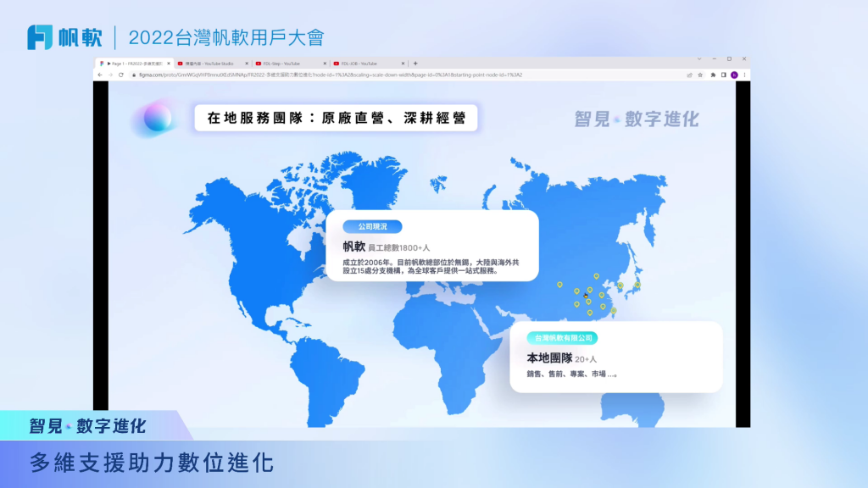The image size is (868, 488).
Task: Click the 銷售、售前、專案、市場 text
Action: click(x=571, y=374)
